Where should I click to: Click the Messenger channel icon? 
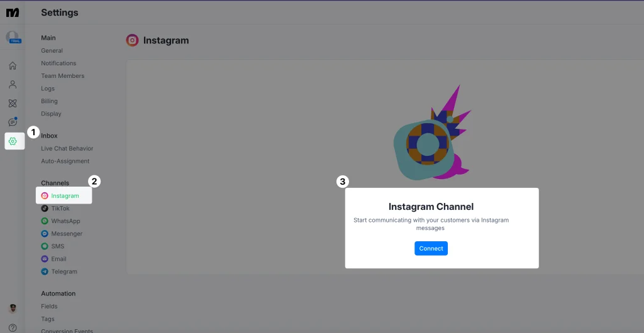pos(45,234)
